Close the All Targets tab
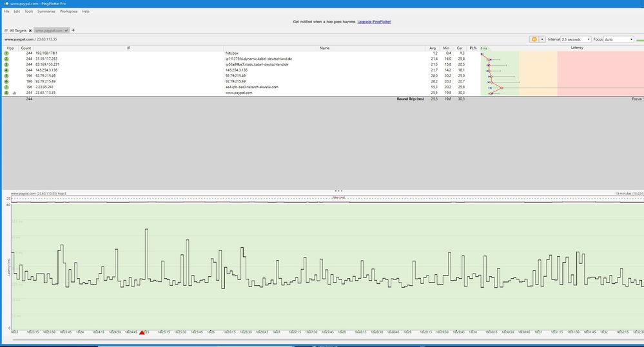Image resolution: width=644 pixels, height=347 pixels. pos(30,31)
